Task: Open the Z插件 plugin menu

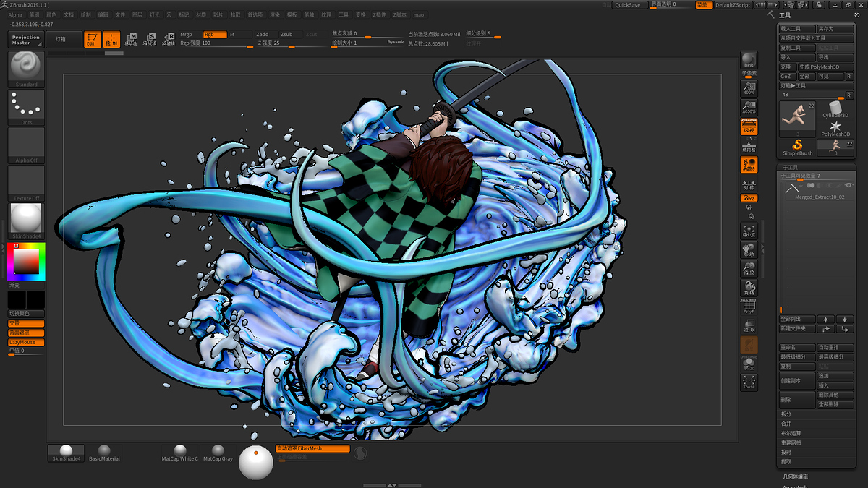Action: point(380,14)
